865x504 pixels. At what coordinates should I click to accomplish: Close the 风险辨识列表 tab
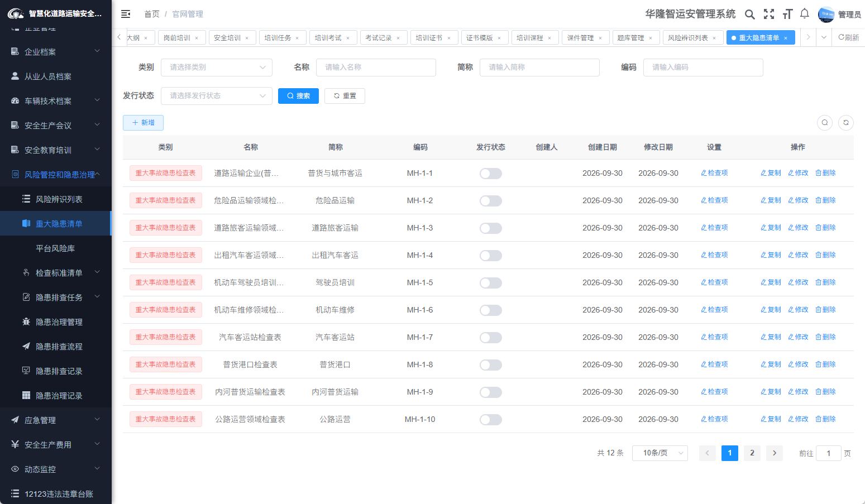click(x=714, y=38)
